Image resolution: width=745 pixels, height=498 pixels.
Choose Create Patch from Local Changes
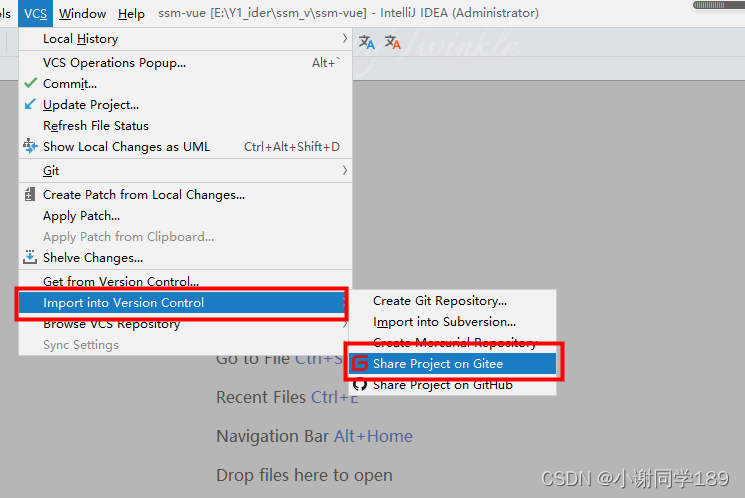(185, 195)
